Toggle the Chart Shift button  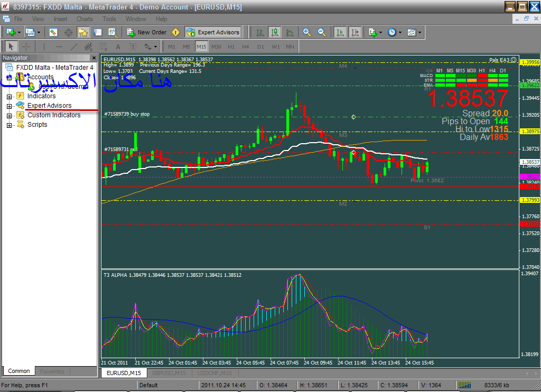point(355,32)
